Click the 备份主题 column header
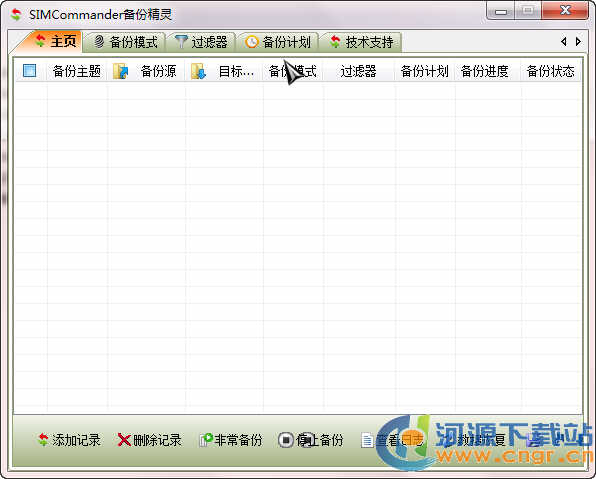The width and height of the screenshot is (596, 479). pyautogui.click(x=77, y=71)
